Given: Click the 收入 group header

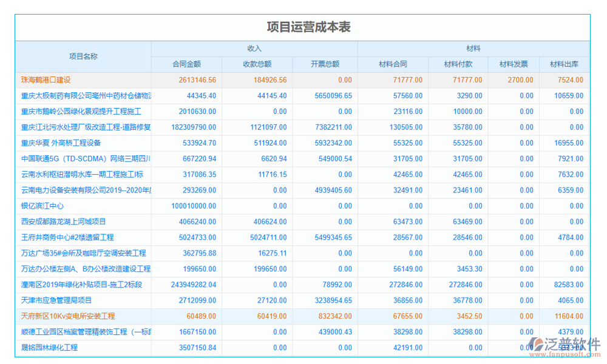Looking at the screenshot, I should tap(254, 49).
